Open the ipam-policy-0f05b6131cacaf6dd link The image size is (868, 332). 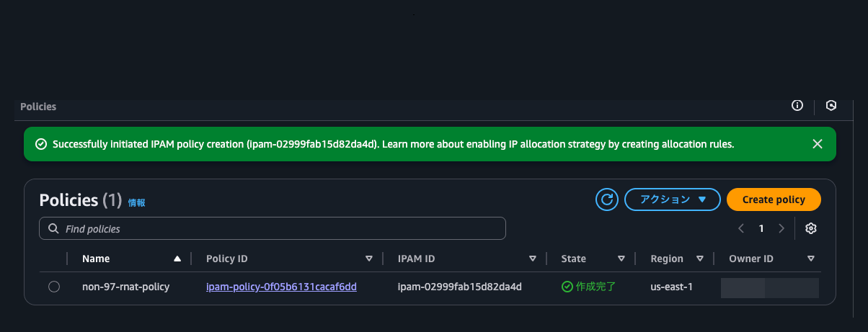(282, 287)
